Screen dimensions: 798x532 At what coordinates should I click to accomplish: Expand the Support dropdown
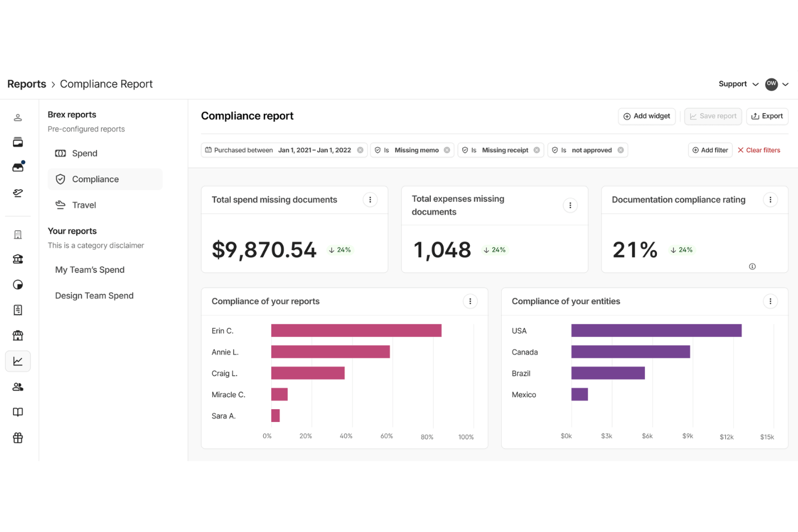click(x=738, y=84)
